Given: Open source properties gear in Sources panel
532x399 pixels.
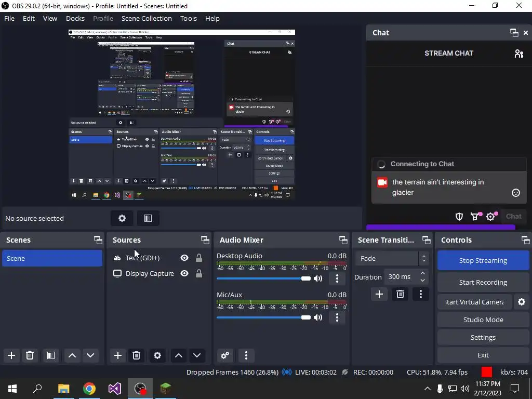Looking at the screenshot, I should pos(157,355).
